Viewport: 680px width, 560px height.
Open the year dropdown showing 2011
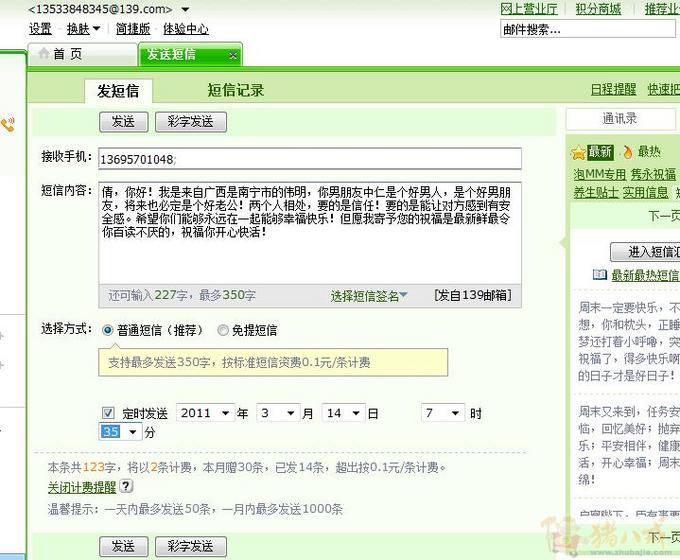(205, 413)
